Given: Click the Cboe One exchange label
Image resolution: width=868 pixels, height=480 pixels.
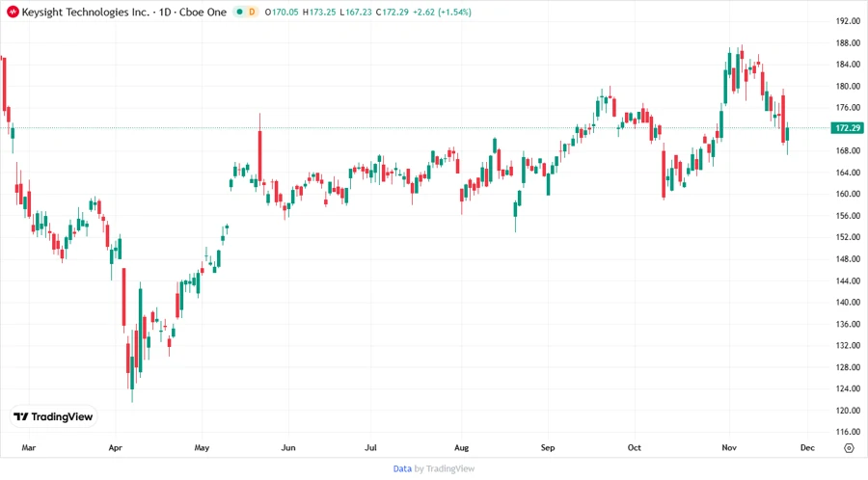Looking at the screenshot, I should 203,12.
